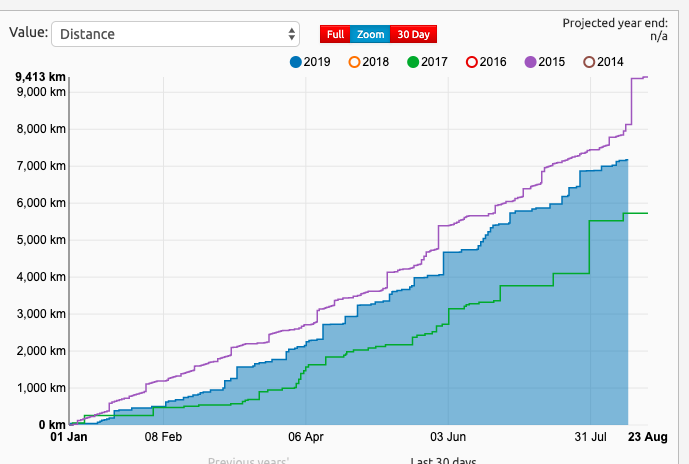Select the Zoom view button

point(370,34)
